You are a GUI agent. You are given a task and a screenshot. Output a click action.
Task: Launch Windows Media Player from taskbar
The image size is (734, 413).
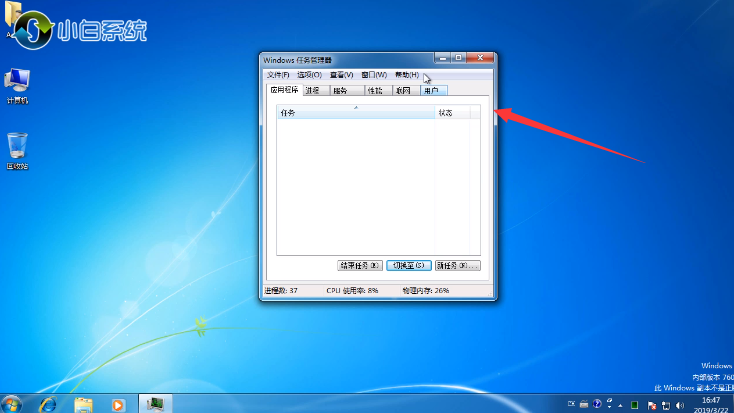click(117, 404)
